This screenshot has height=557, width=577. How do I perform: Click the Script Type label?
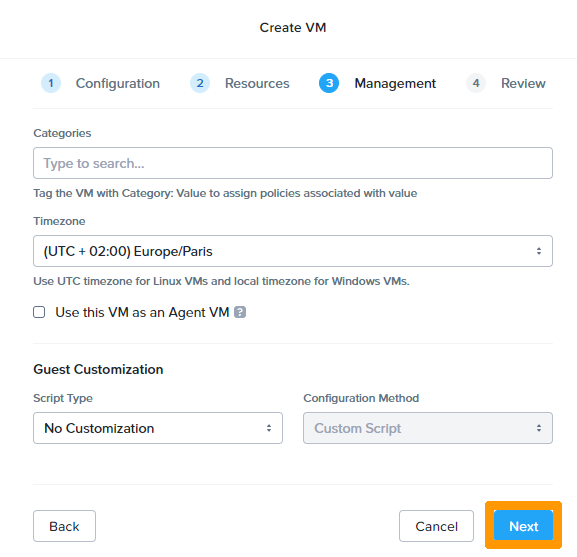click(x=63, y=398)
